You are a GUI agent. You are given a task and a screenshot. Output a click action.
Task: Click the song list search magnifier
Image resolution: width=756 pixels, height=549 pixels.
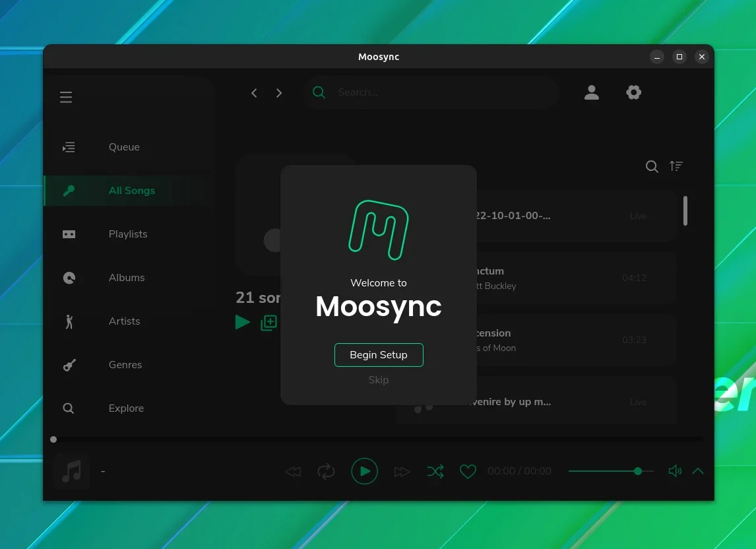(x=652, y=166)
